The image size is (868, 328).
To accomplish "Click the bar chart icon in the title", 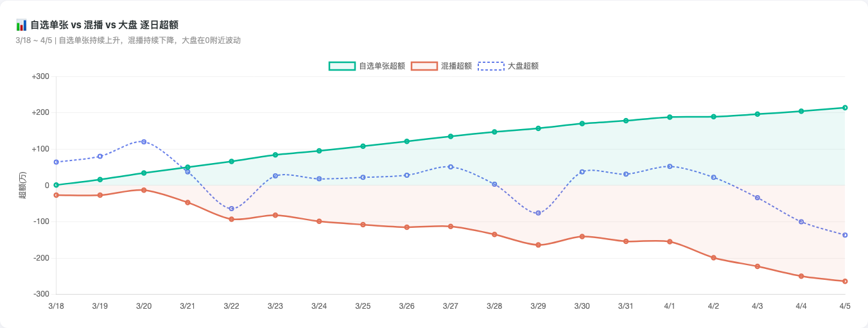I will pyautogui.click(x=21, y=25).
